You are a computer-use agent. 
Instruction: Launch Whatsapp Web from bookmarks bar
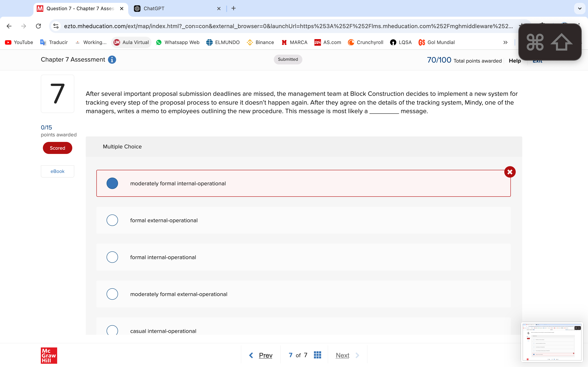(178, 42)
